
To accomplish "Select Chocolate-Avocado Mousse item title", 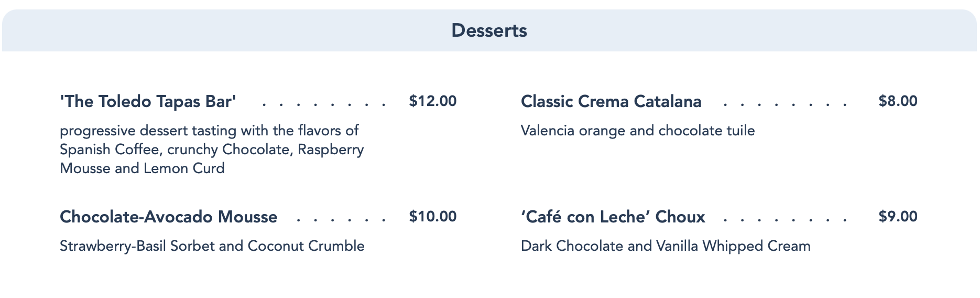I will 169,217.
